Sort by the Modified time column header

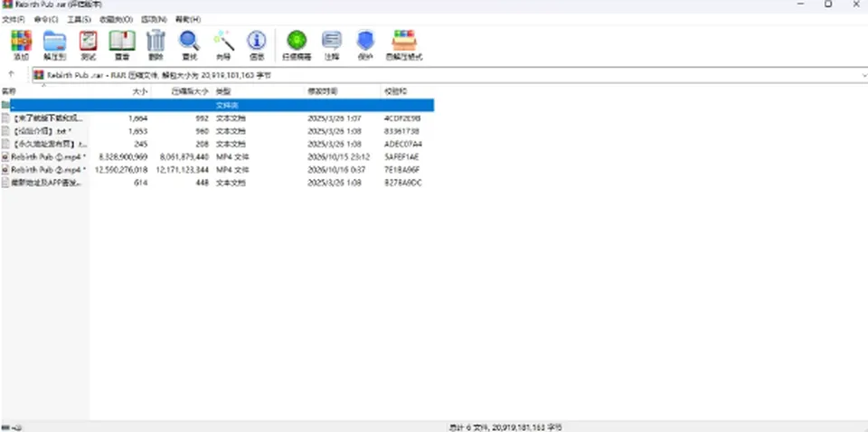click(x=343, y=91)
